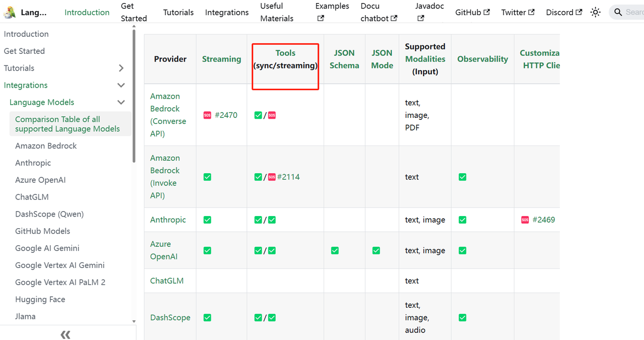
Task: Select Introduction in the sidebar
Action: pos(26,34)
